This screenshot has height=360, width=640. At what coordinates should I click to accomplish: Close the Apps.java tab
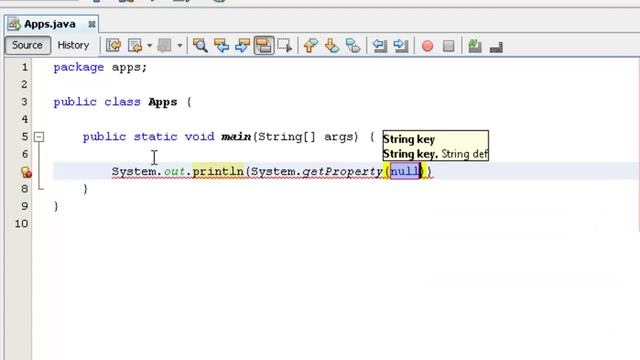pyautogui.click(x=92, y=24)
